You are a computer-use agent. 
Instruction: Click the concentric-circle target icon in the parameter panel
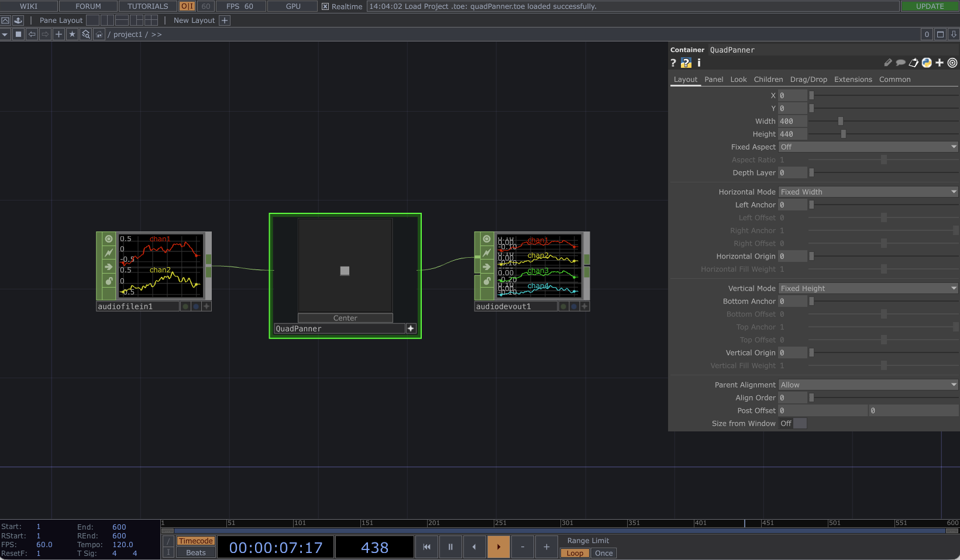(x=952, y=63)
